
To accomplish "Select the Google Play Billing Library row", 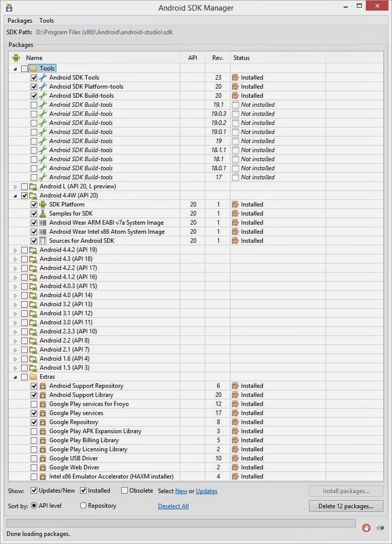I will click(196, 440).
